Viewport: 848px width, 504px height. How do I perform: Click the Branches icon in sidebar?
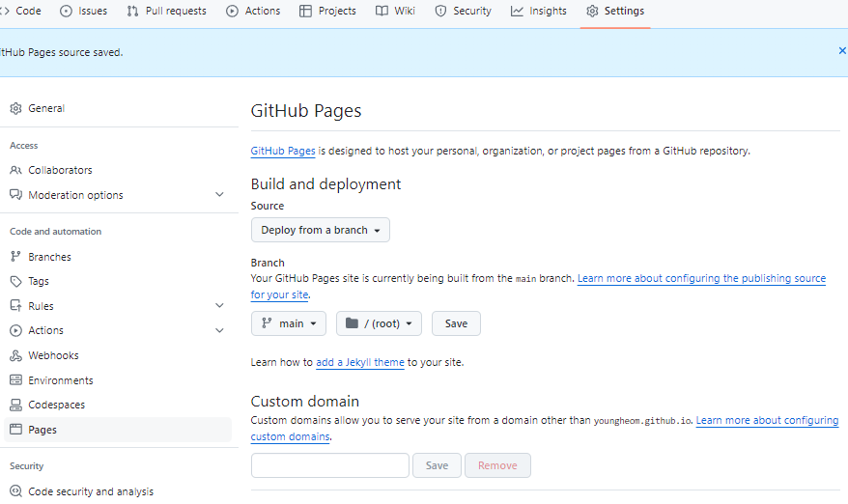tap(15, 256)
